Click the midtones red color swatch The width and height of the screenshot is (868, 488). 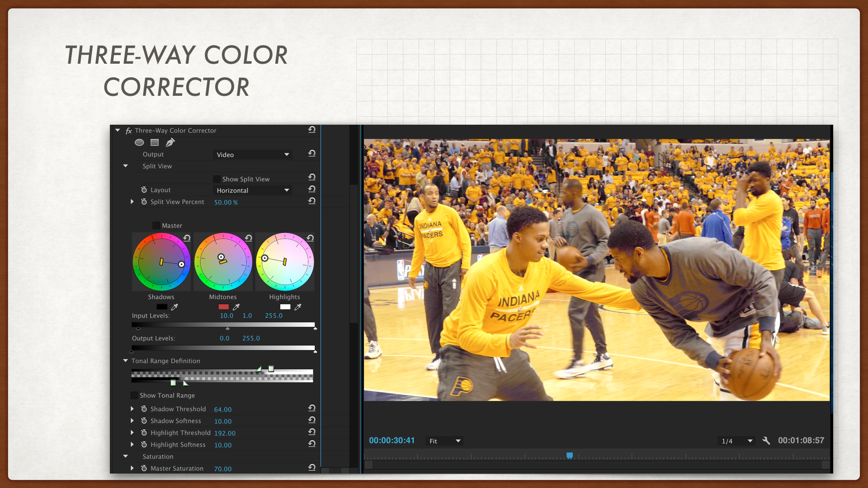pyautogui.click(x=223, y=307)
